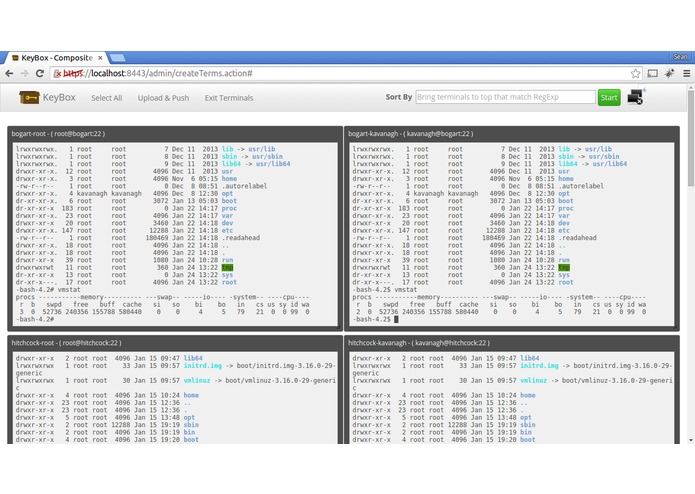Click the page vertical scrollbar thumb
Image resolution: width=695 pixels, height=494 pixels.
pyautogui.click(x=691, y=139)
